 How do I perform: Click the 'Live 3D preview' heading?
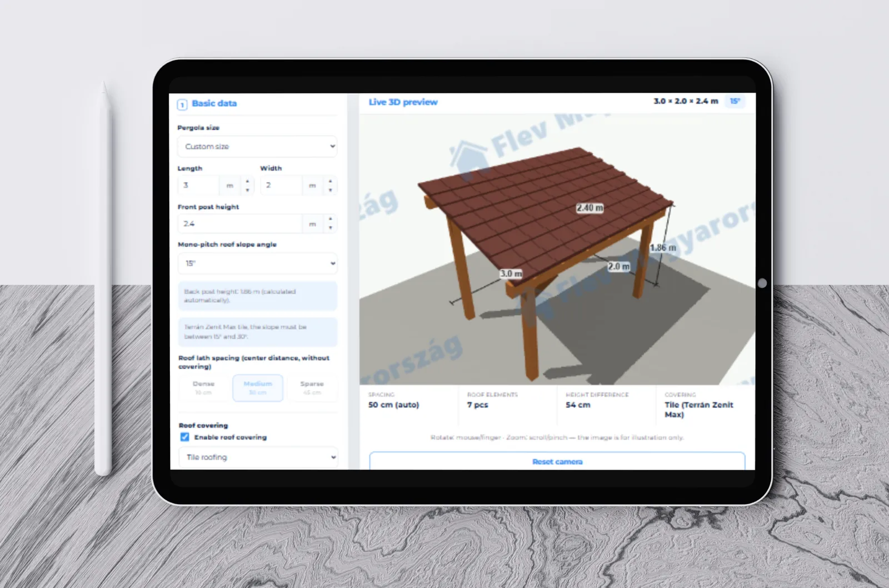point(403,102)
